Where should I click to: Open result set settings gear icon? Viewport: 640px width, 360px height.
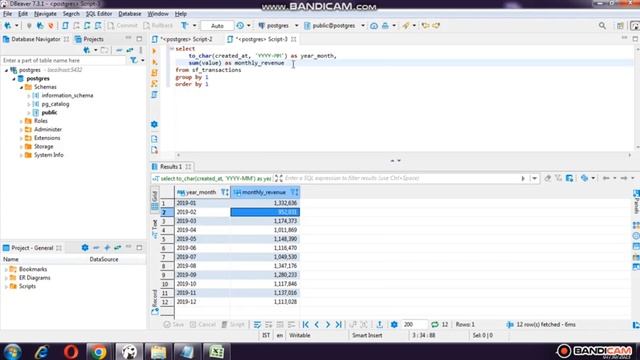pyautogui.click(x=394, y=324)
